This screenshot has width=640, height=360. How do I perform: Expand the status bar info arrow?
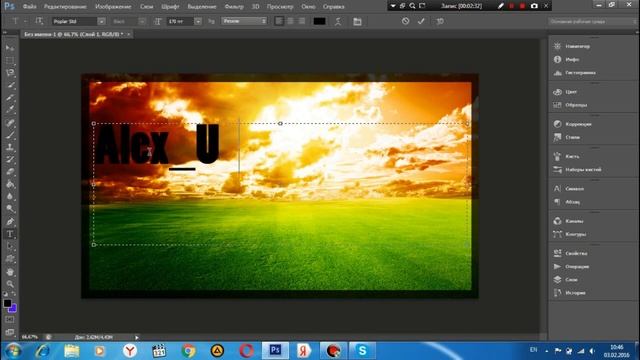(137, 337)
